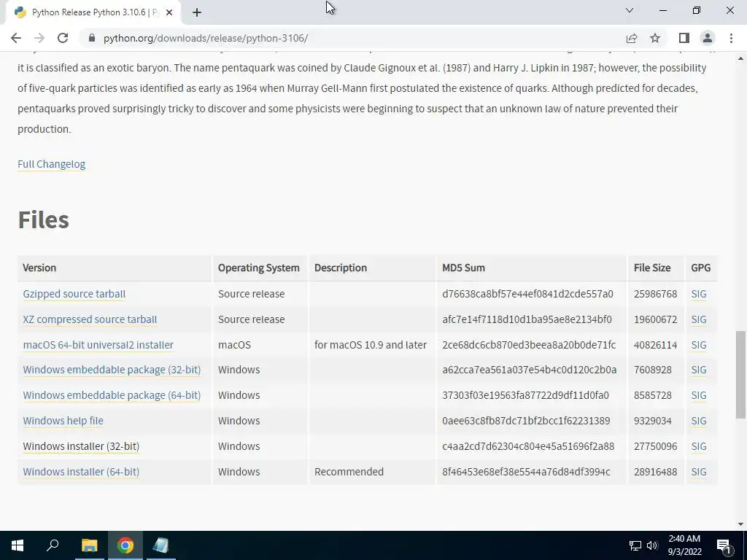Click the volume speaker icon

(x=651, y=545)
